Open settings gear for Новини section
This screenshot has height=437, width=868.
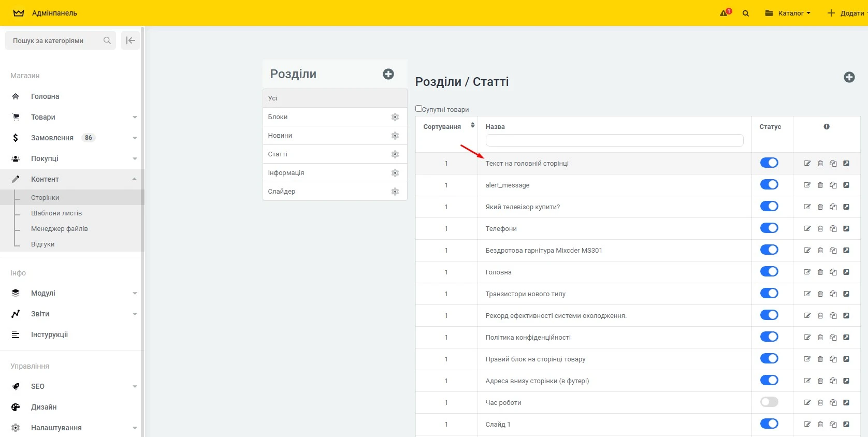(395, 136)
